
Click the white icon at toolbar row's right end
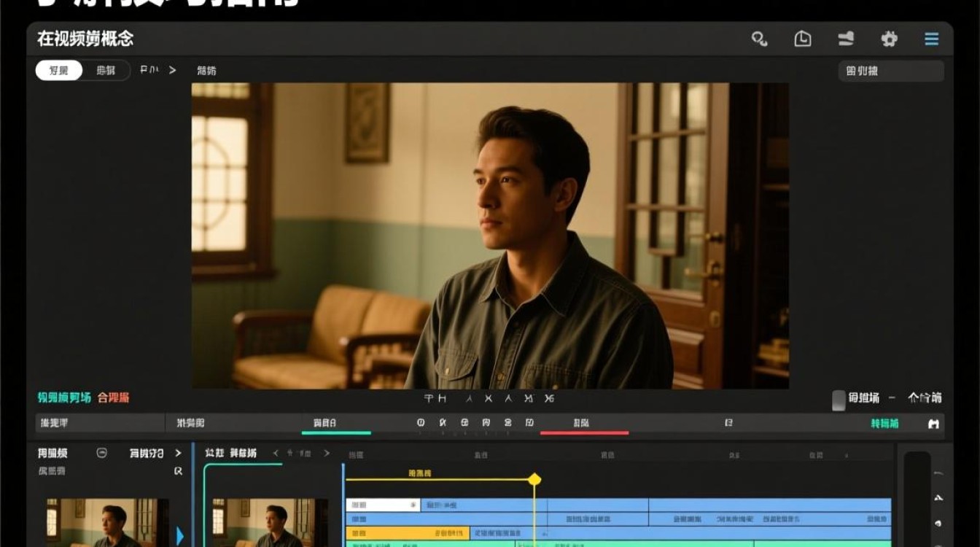click(x=933, y=424)
